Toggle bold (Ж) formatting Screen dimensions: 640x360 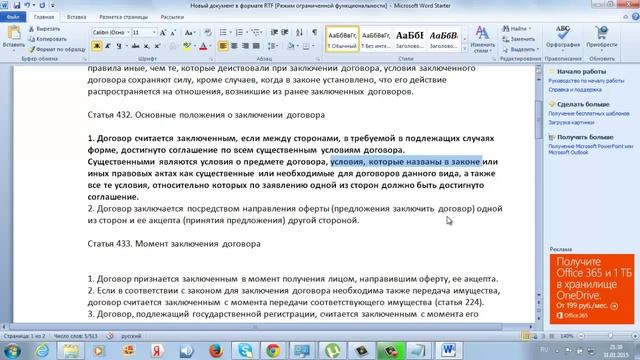[97, 46]
